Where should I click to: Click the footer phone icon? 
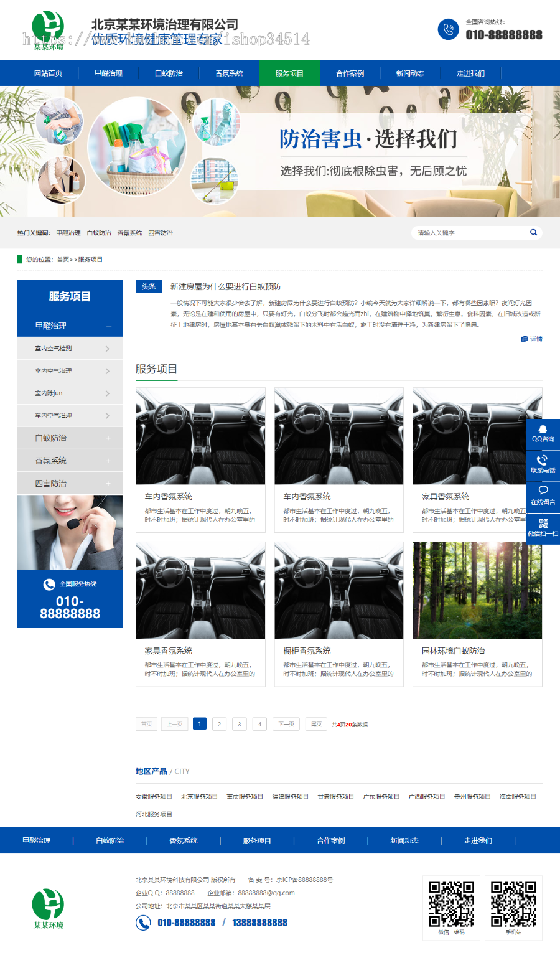click(x=143, y=923)
